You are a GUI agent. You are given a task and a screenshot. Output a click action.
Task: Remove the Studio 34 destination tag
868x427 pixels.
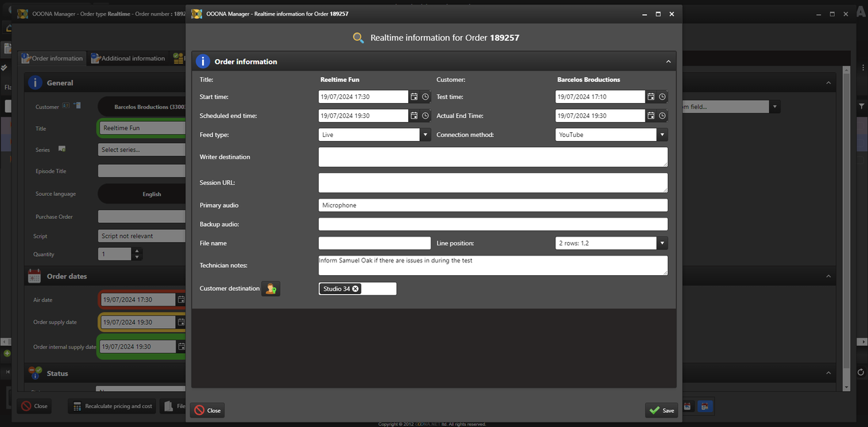356,289
